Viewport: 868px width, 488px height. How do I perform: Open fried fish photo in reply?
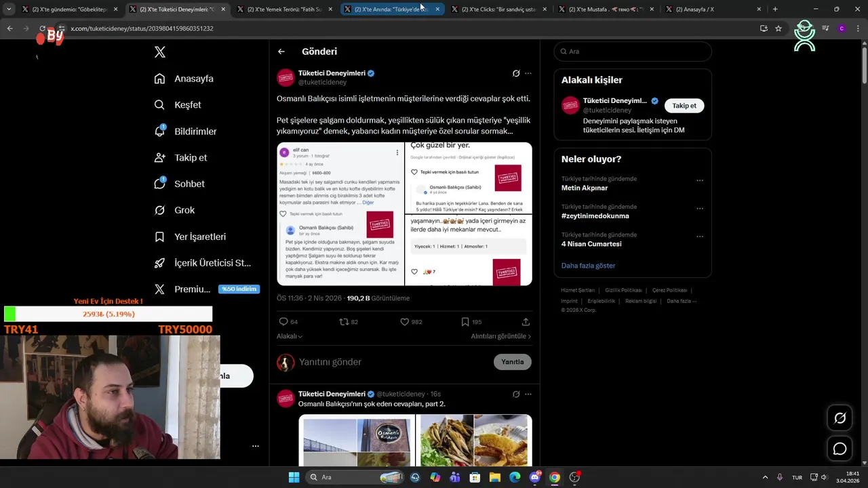coord(474,441)
